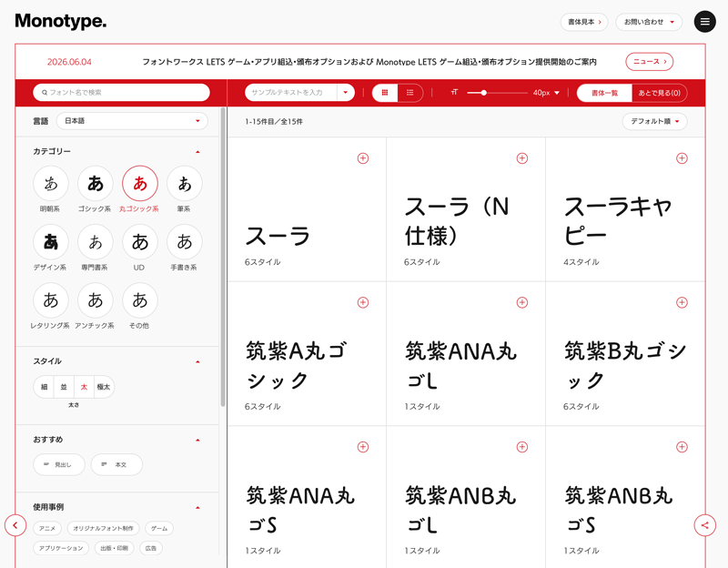Switch to grid view
This screenshot has height=568, width=728.
tap(384, 93)
